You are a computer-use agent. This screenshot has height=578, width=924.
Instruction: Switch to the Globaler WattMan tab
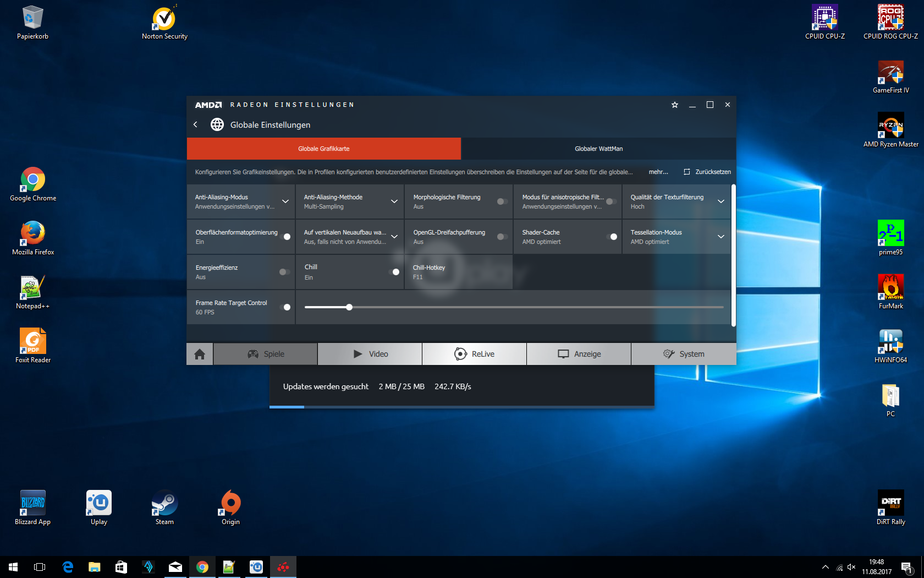(598, 149)
